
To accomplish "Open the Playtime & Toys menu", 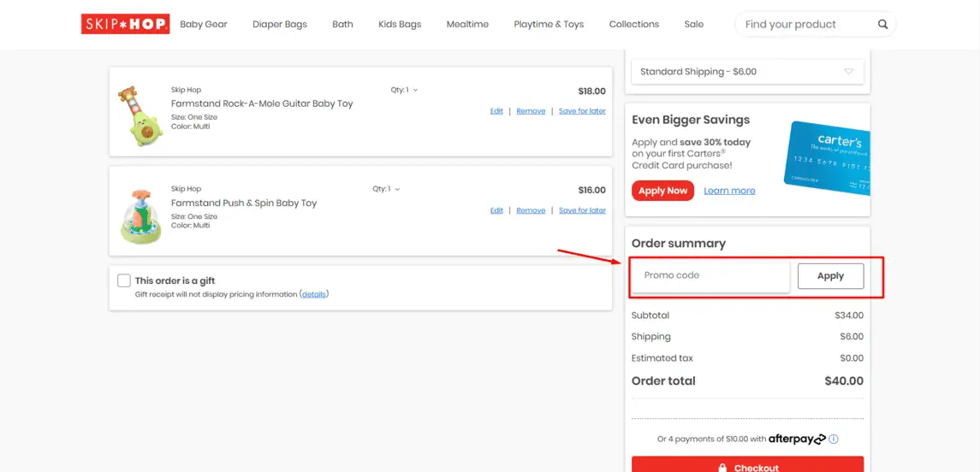I will tap(549, 24).
